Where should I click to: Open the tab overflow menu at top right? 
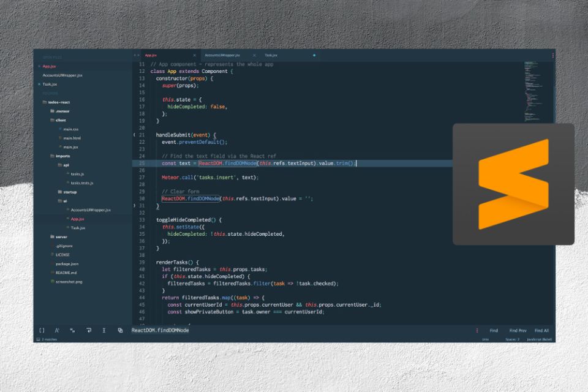point(552,55)
